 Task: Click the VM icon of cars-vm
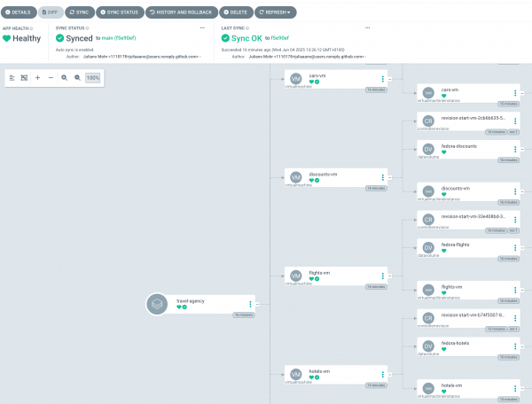pyautogui.click(x=296, y=79)
